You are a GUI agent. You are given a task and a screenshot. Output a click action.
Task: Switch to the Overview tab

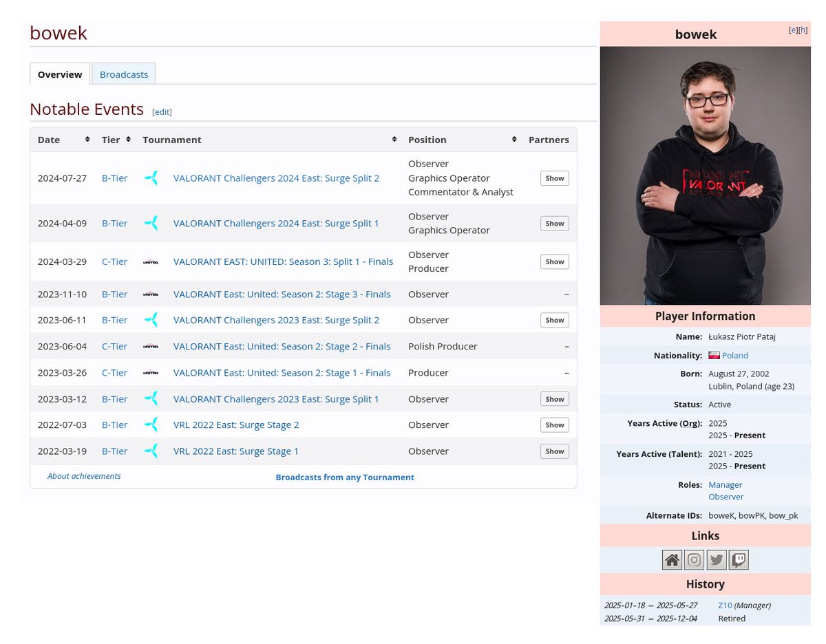60,74
